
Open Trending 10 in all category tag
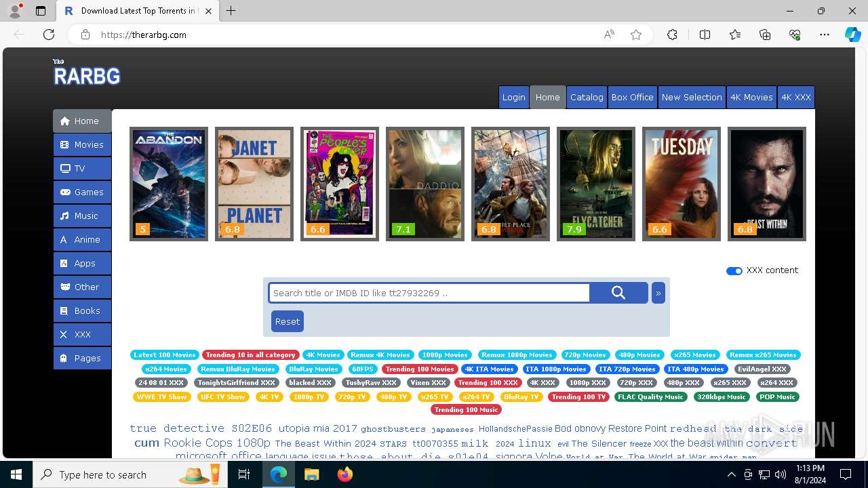(x=251, y=355)
